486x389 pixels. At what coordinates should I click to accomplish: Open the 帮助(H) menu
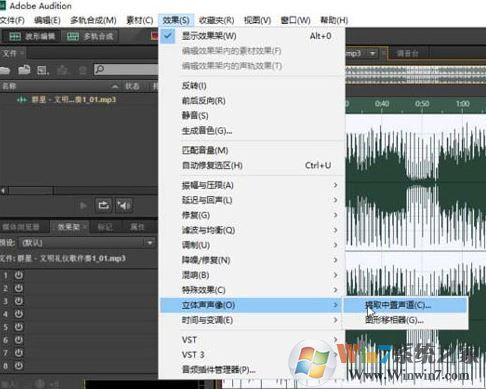tap(334, 20)
